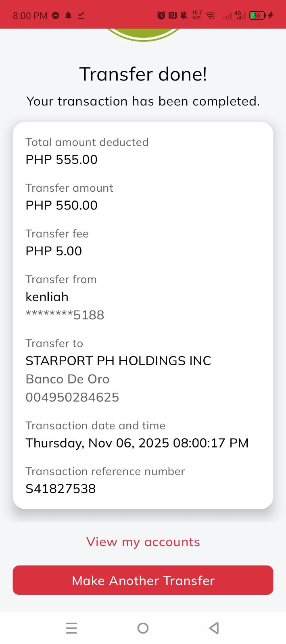The width and height of the screenshot is (286, 644).
Task: Tap the Messenger notification icon
Action: 56,16
